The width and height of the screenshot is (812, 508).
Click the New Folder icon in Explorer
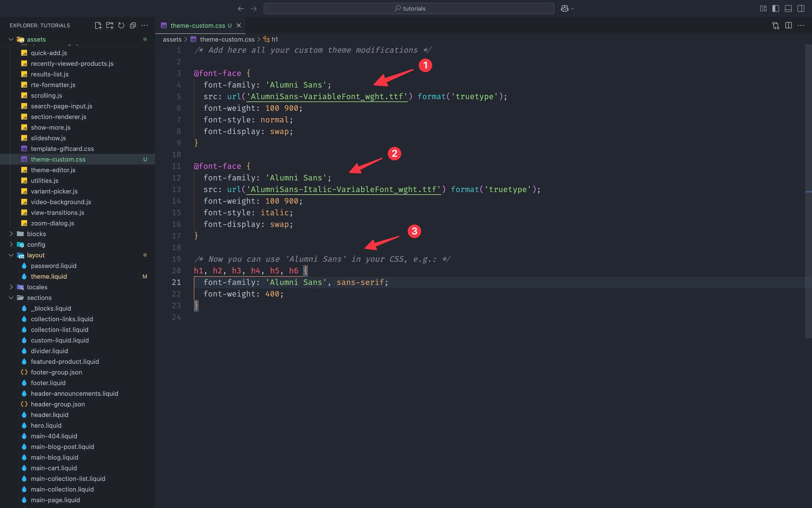[x=110, y=25]
